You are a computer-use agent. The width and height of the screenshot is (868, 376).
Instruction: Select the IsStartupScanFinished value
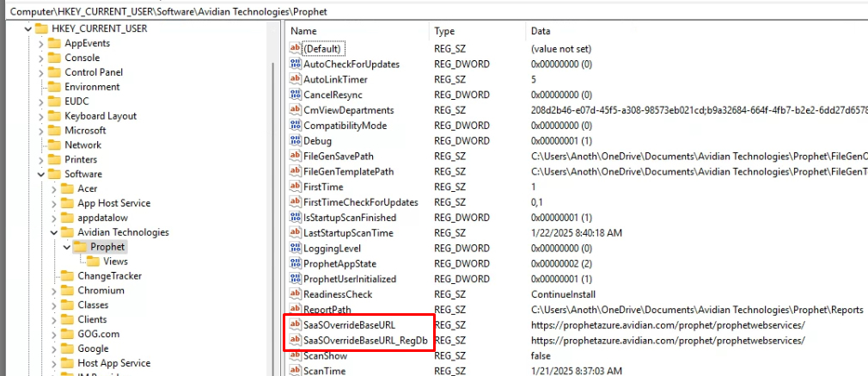(x=350, y=218)
